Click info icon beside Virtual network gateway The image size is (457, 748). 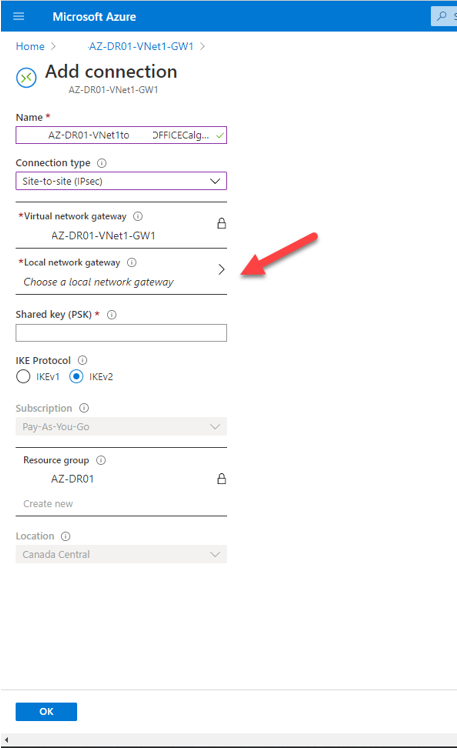[138, 217]
